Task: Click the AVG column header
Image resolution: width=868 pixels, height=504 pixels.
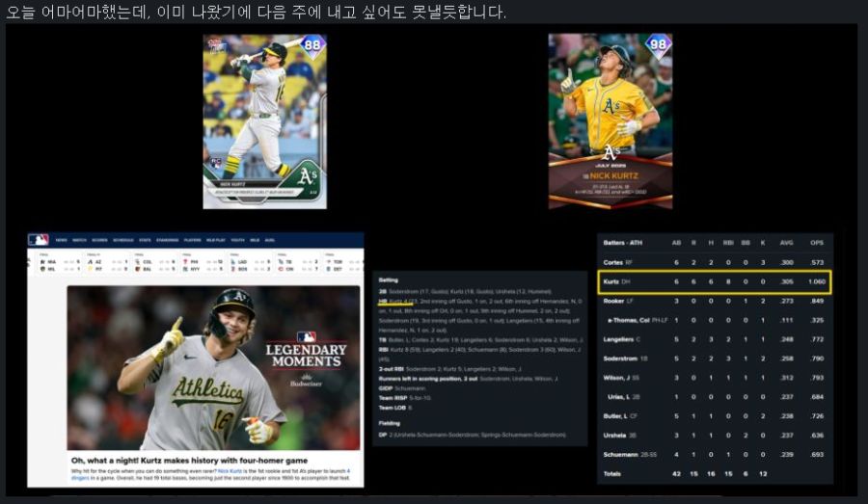Action: [786, 243]
